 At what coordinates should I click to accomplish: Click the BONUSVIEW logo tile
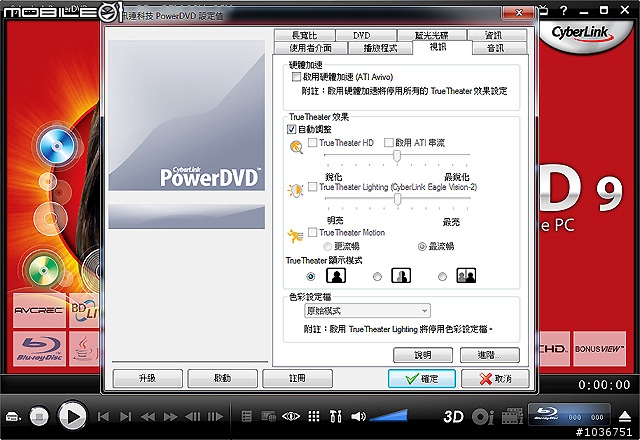pos(599,349)
